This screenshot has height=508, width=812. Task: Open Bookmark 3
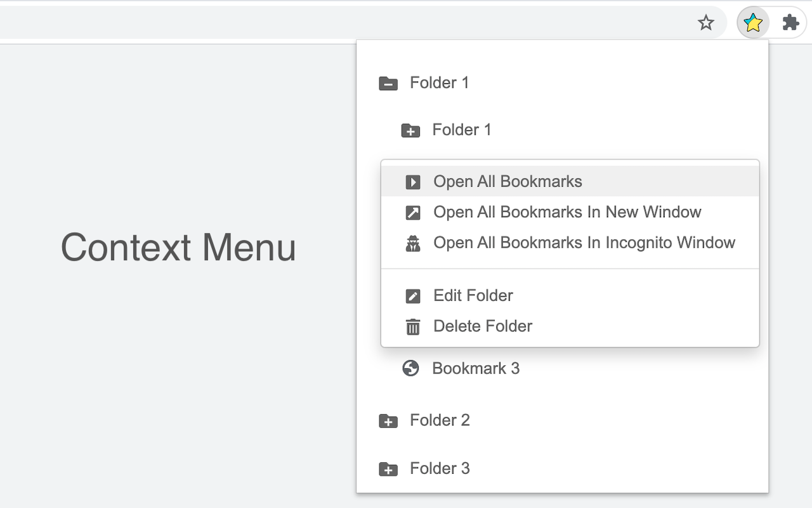[476, 368]
